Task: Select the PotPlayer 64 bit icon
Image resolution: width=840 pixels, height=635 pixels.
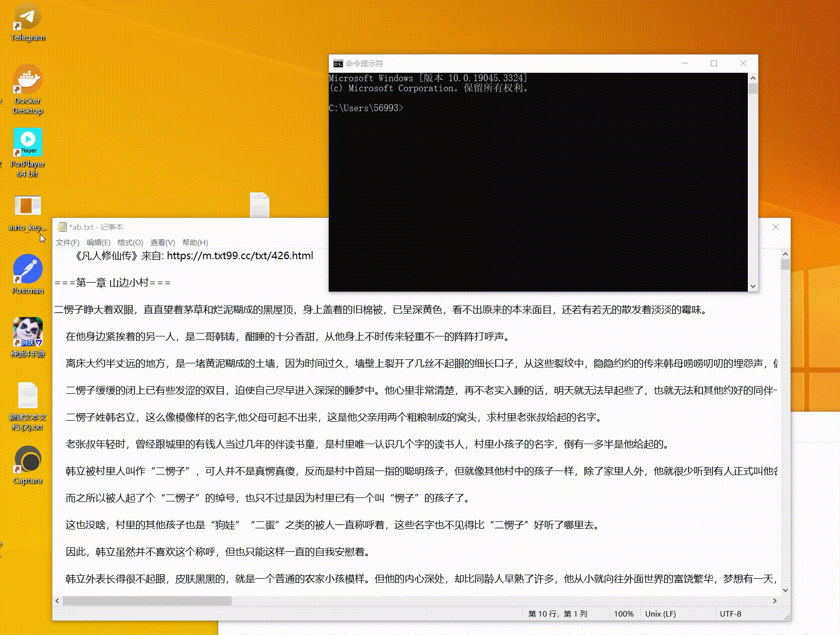Action: (27, 153)
